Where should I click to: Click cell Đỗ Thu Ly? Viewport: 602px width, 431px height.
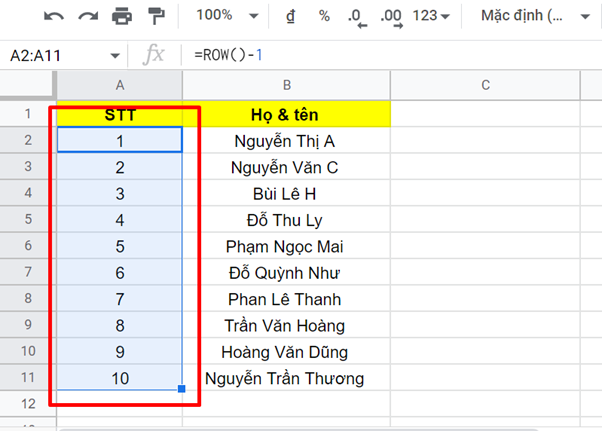click(286, 220)
